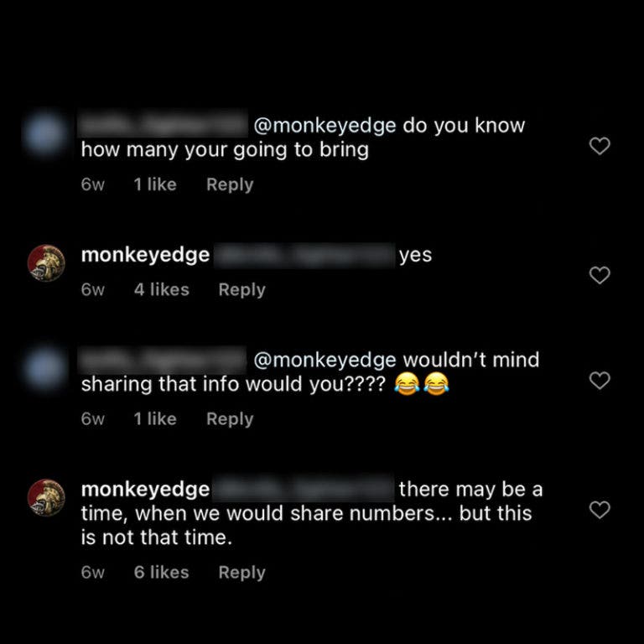
Task: Open monkeyedge avatar beside 'there may be a time'
Action: click(x=46, y=497)
